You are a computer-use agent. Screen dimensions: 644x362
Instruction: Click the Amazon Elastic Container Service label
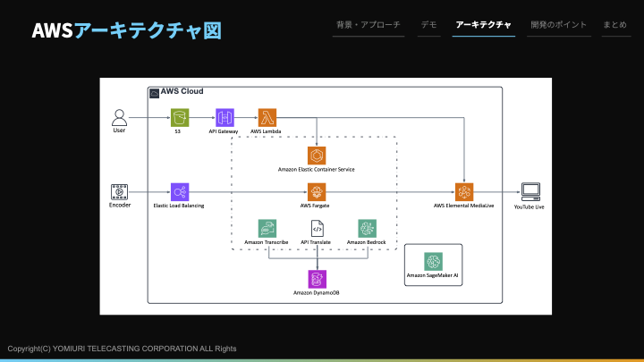tap(317, 169)
